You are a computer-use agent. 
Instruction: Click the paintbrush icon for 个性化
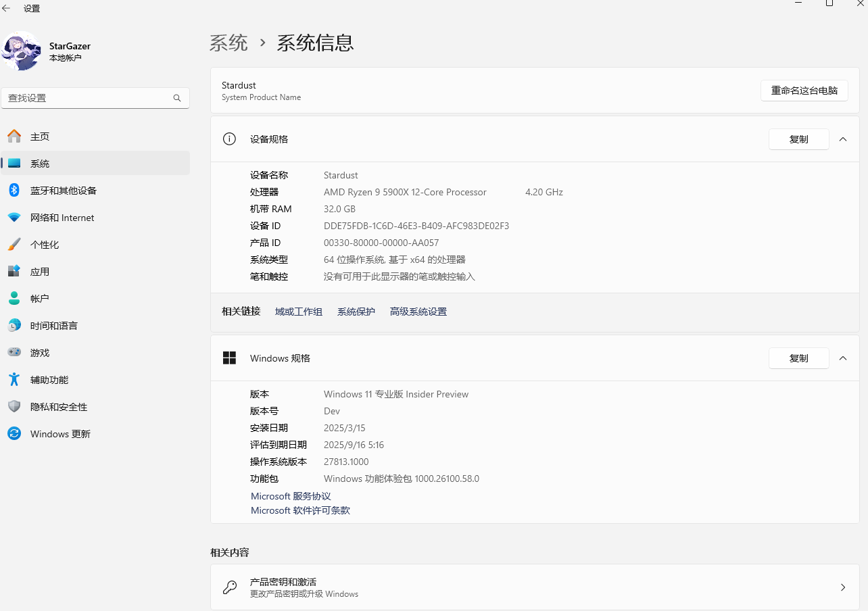14,245
